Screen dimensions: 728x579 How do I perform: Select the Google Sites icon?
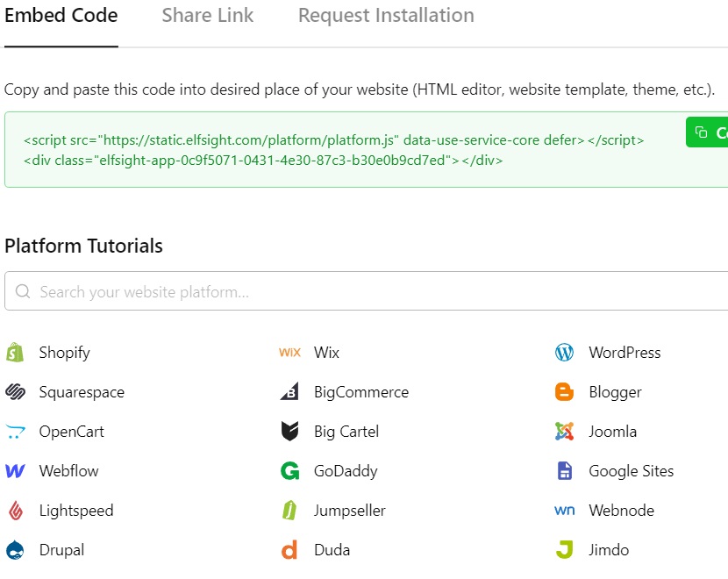564,470
